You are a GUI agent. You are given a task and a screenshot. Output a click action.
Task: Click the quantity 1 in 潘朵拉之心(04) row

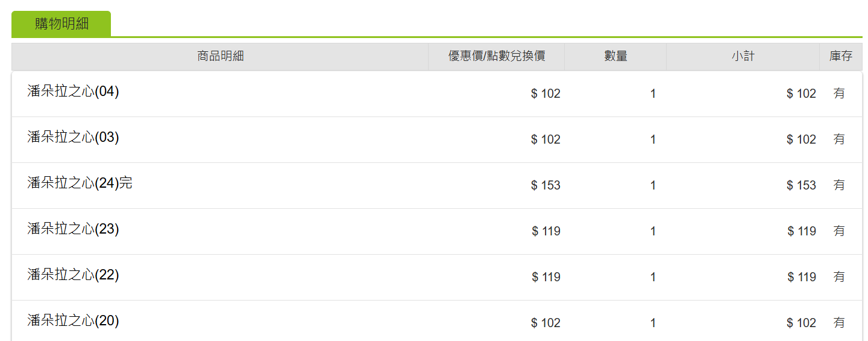tap(653, 94)
